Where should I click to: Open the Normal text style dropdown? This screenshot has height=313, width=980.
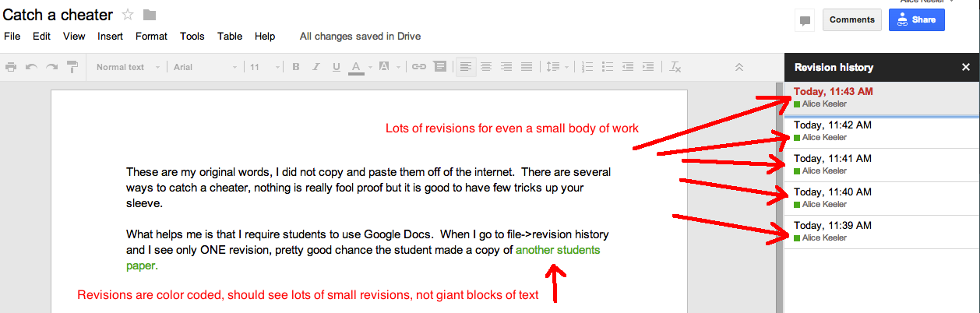coord(128,67)
